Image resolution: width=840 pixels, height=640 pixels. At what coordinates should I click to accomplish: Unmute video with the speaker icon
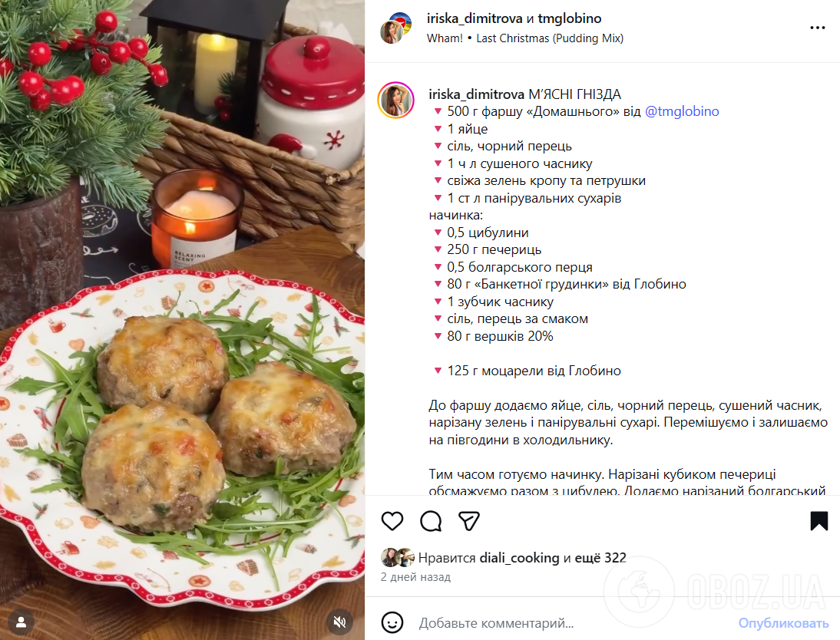coord(339,622)
